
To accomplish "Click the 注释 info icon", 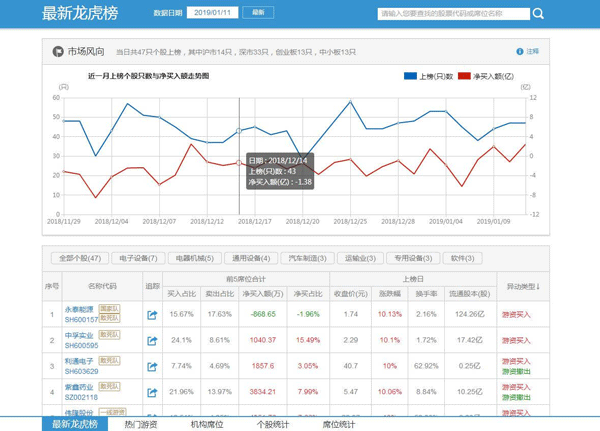I will [519, 51].
